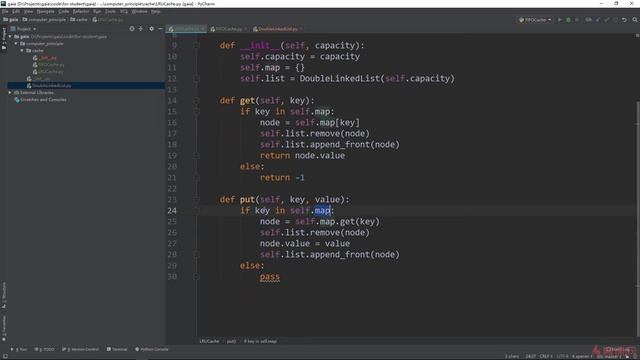This screenshot has width=640, height=360.
Task: Open the Refactor menu
Action: [81, 11]
